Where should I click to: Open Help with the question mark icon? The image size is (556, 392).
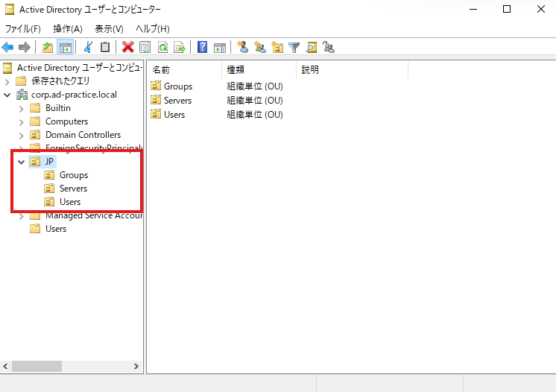pyautogui.click(x=202, y=47)
